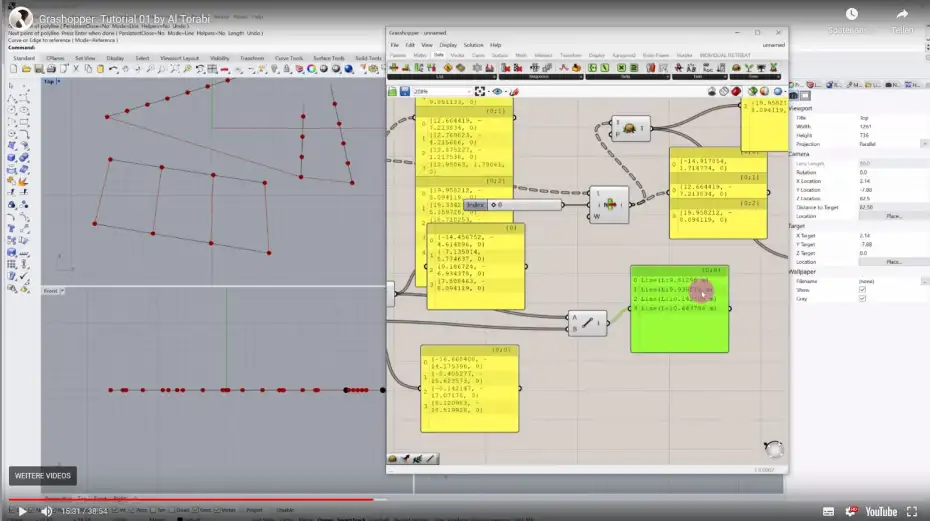Mute the video with the speaker icon
Image resolution: width=930 pixels, height=521 pixels.
point(47,511)
